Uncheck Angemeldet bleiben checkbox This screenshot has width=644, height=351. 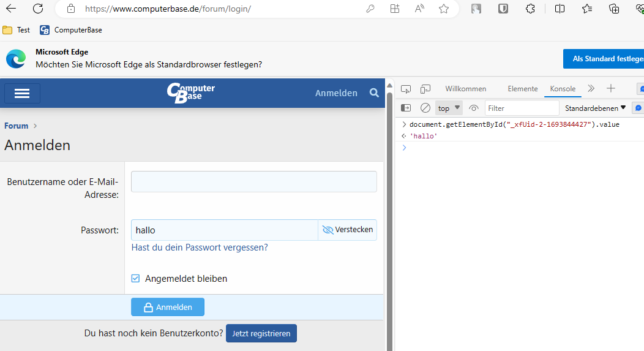click(135, 278)
